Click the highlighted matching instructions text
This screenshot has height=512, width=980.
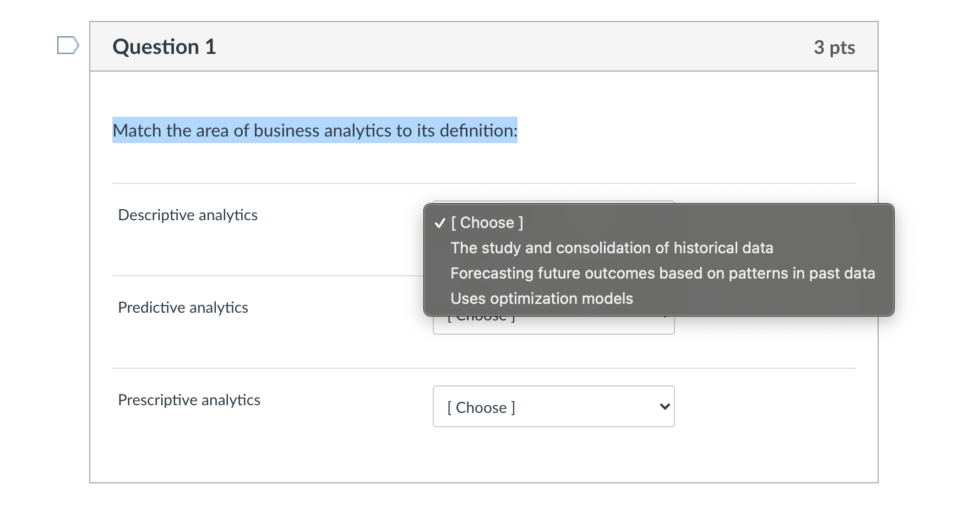pyautogui.click(x=314, y=130)
